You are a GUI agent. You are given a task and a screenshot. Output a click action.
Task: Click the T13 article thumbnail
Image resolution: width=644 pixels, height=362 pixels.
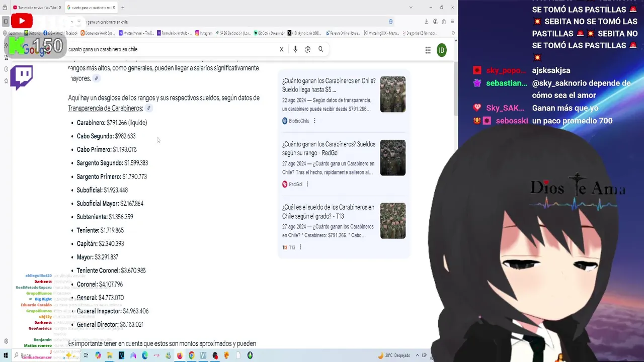(x=393, y=220)
